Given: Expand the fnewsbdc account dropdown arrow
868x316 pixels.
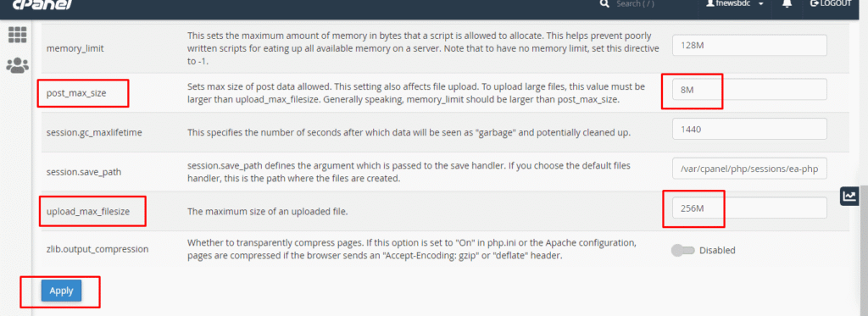Looking at the screenshot, I should coord(762,4).
